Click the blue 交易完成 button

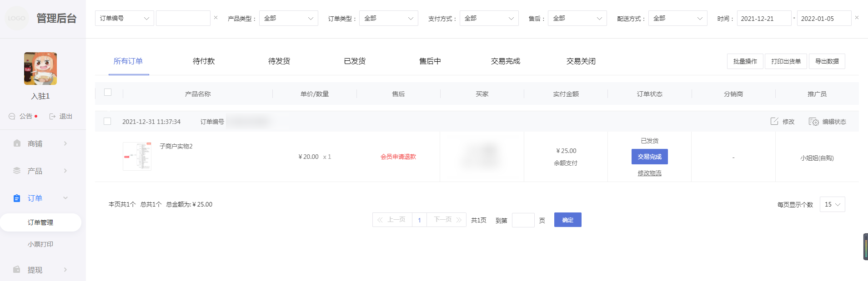point(649,157)
